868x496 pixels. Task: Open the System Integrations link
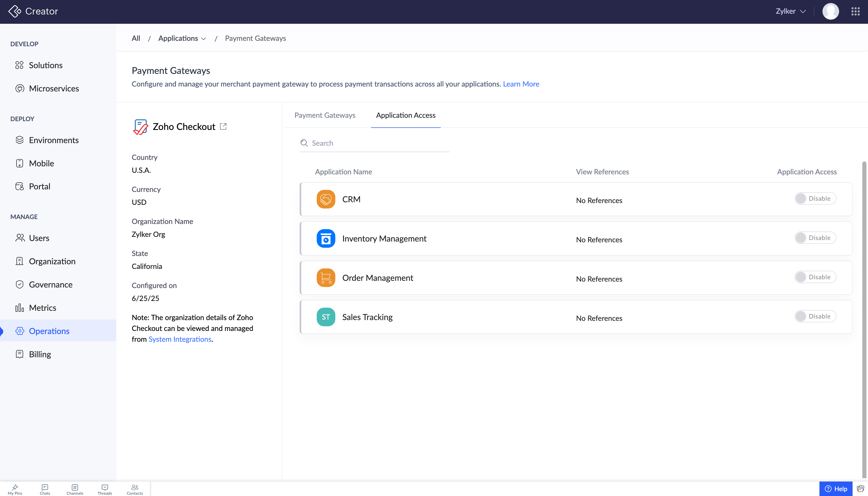[x=180, y=339]
